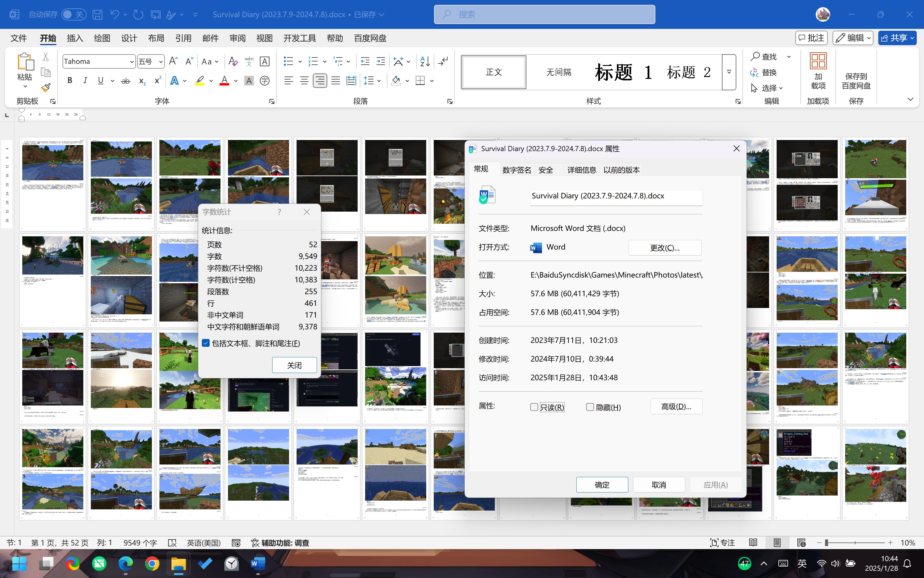Click the Cut scissors icon
The height and width of the screenshot is (578, 924).
(46, 57)
